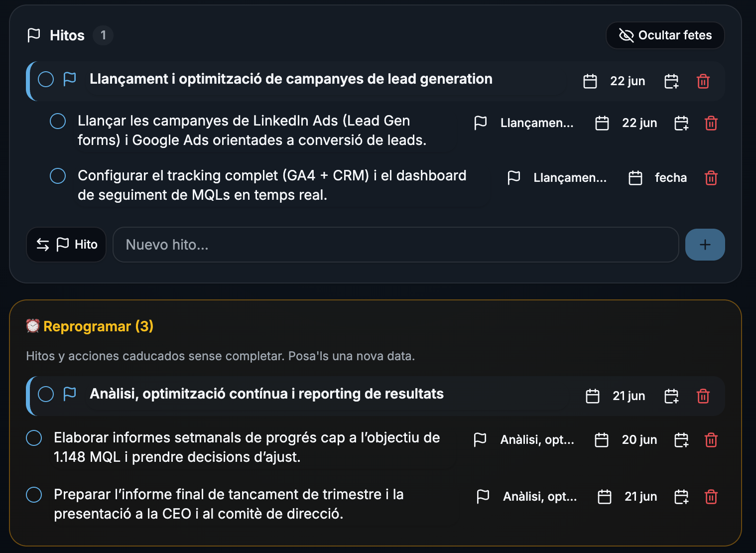This screenshot has height=553, width=756.
Task: Set the fecha date on GA4 tracking task
Action: [x=658, y=178]
